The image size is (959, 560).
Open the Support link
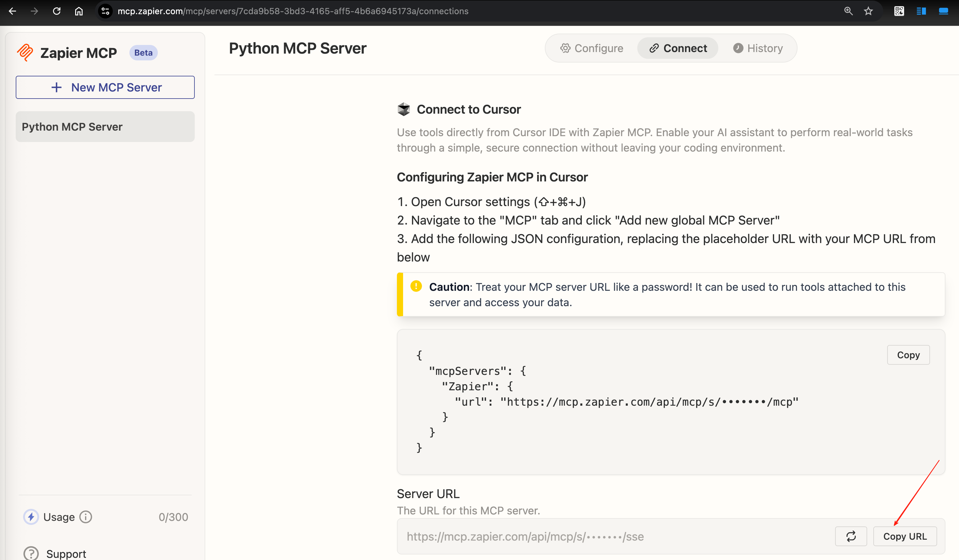66,554
